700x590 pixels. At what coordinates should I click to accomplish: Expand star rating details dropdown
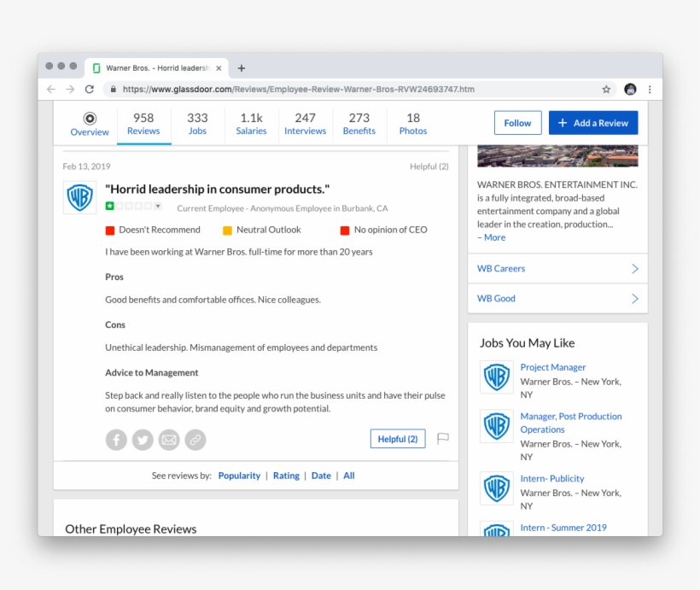click(158, 207)
